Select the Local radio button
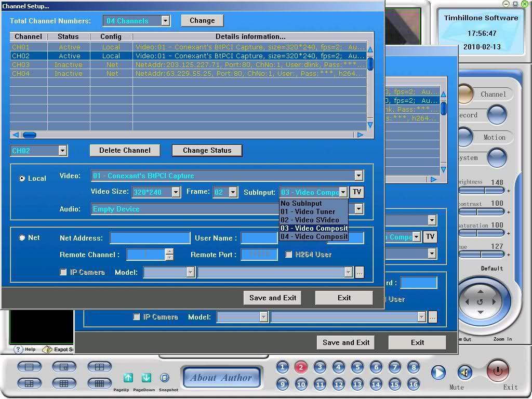The image size is (532, 399). 22,178
